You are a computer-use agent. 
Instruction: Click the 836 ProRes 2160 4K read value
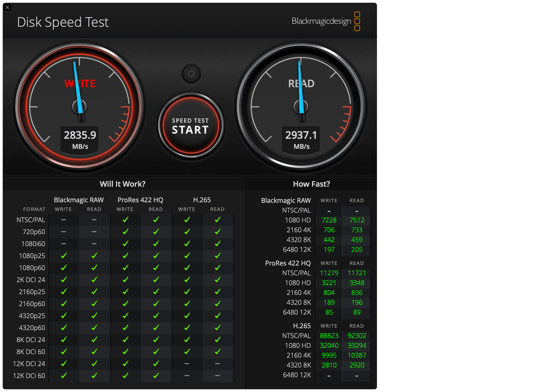pyautogui.click(x=357, y=293)
